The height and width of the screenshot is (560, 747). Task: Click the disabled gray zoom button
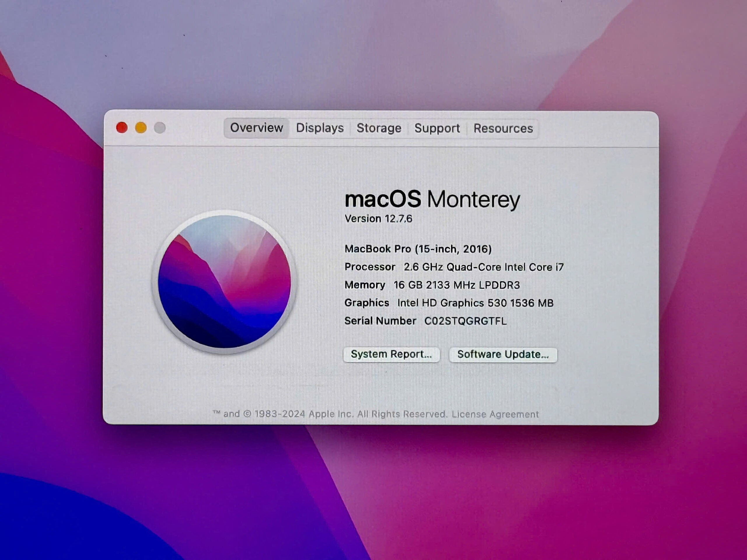tap(160, 127)
